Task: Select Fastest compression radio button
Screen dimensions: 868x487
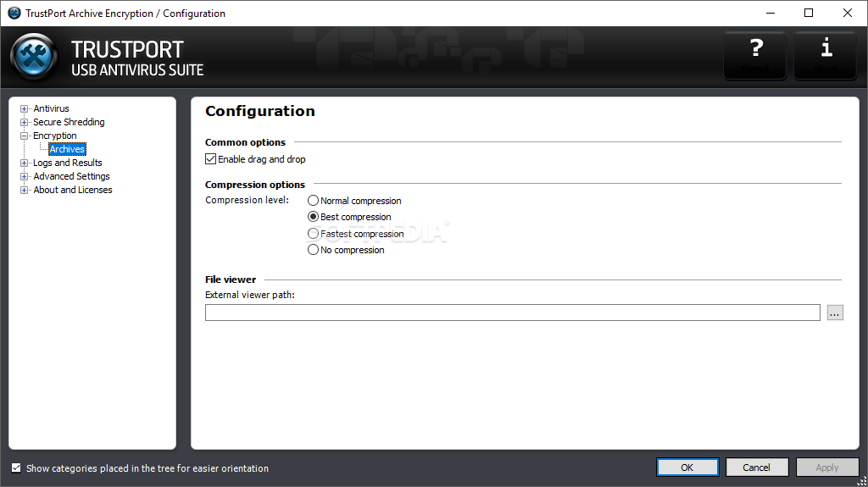Action: coord(314,234)
